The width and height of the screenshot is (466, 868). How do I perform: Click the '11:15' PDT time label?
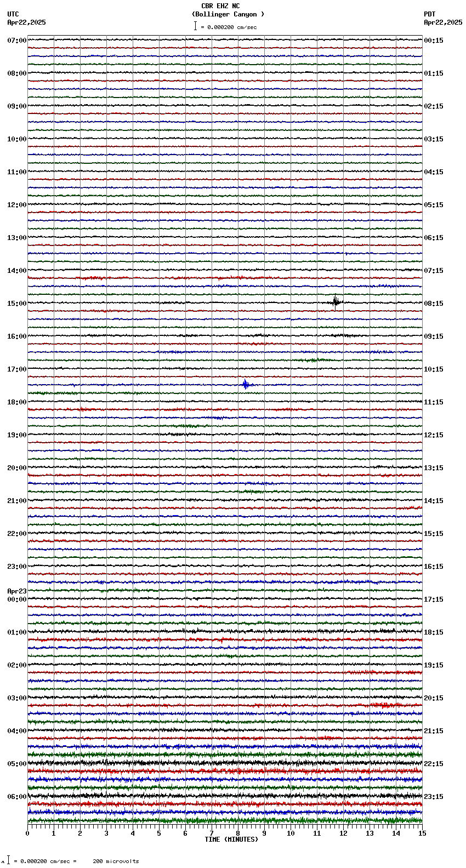(x=434, y=402)
